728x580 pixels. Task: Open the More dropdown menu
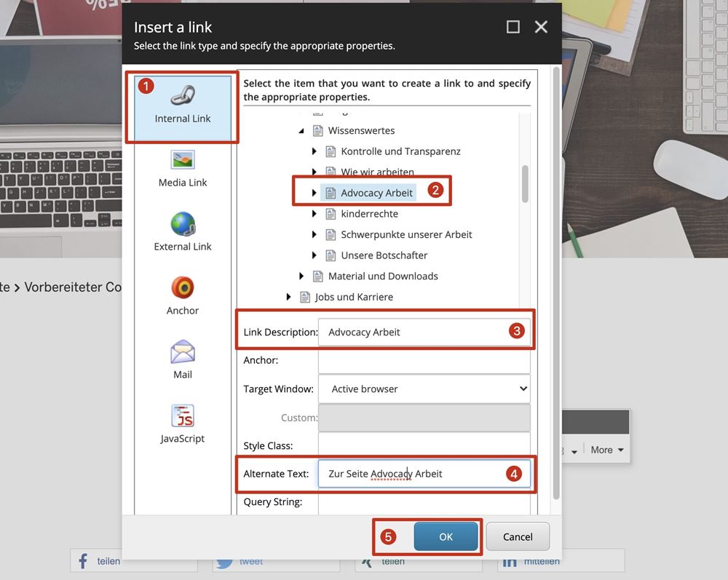point(606,450)
